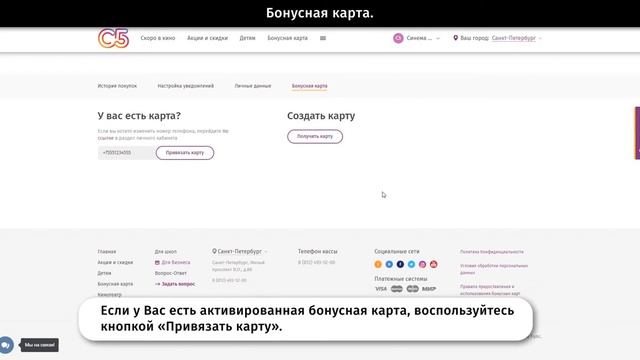The width and height of the screenshot is (640, 360).
Task: Open footer link Акции и скидки
Action: click(115, 262)
